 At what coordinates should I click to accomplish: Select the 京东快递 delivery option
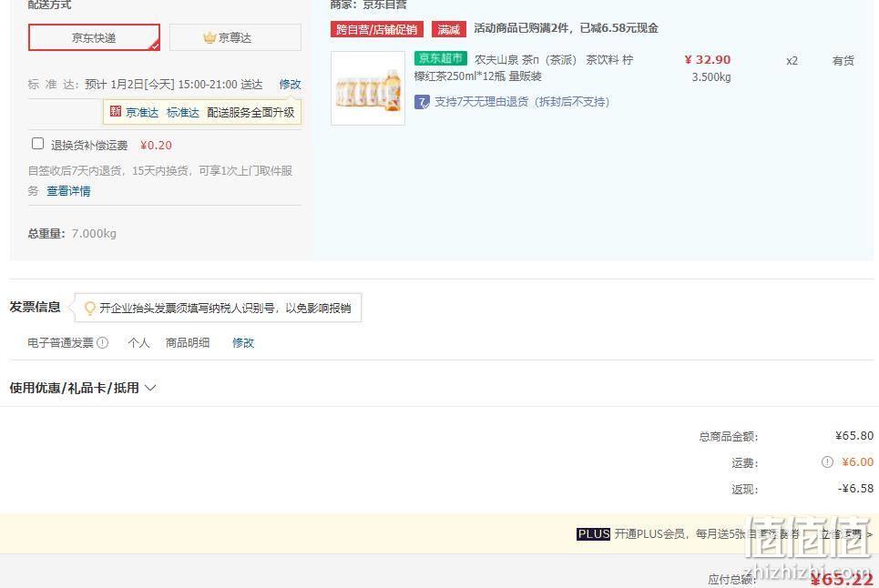[x=94, y=37]
